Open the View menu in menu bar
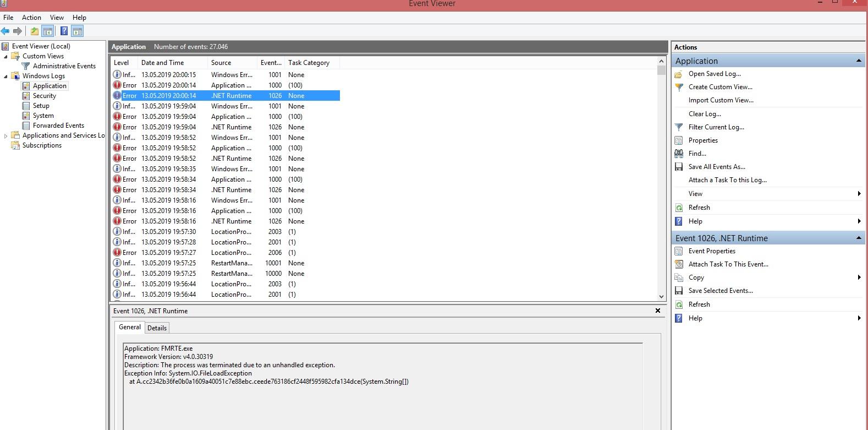This screenshot has width=868, height=430. 57,18
